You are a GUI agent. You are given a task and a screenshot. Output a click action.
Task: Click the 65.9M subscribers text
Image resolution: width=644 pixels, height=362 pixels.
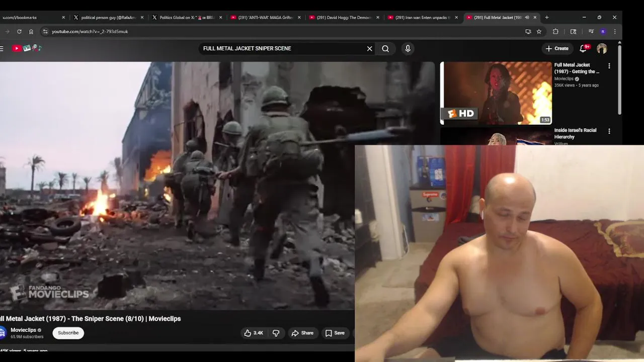pos(27,337)
